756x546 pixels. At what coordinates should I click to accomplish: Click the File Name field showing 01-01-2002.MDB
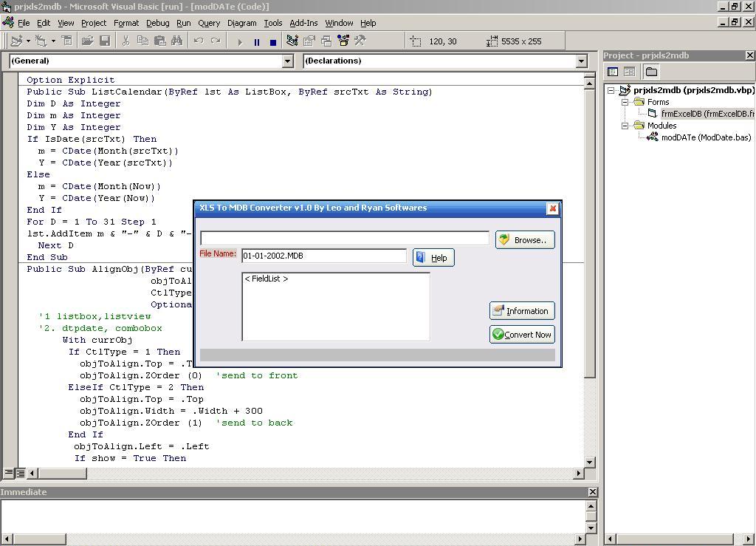coord(324,256)
